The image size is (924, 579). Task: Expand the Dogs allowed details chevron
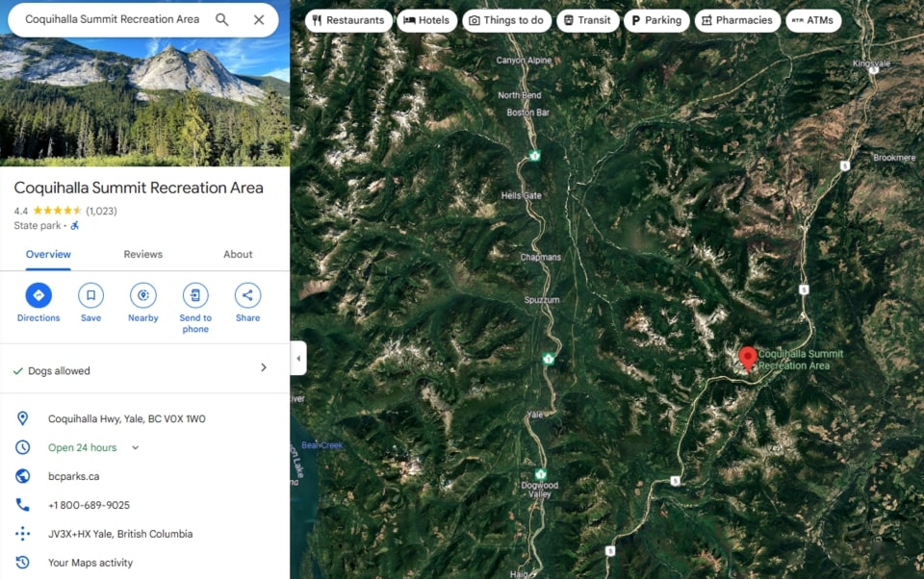(264, 367)
